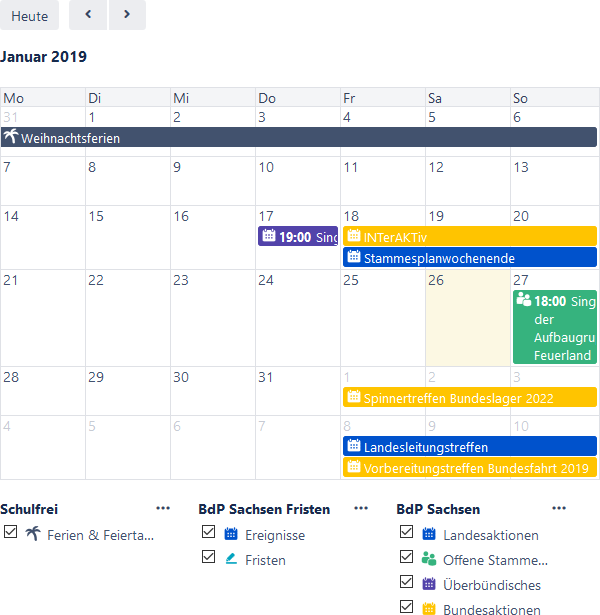Click the calendar icon on Stammesplanwochenende event
Image resolution: width=600 pixels, height=615 pixels.
pos(353,257)
